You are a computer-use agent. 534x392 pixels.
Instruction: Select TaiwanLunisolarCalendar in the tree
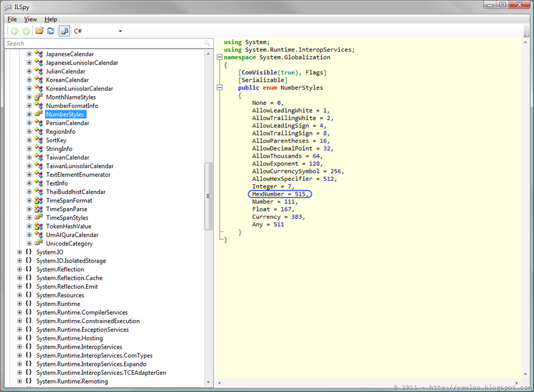coord(80,166)
